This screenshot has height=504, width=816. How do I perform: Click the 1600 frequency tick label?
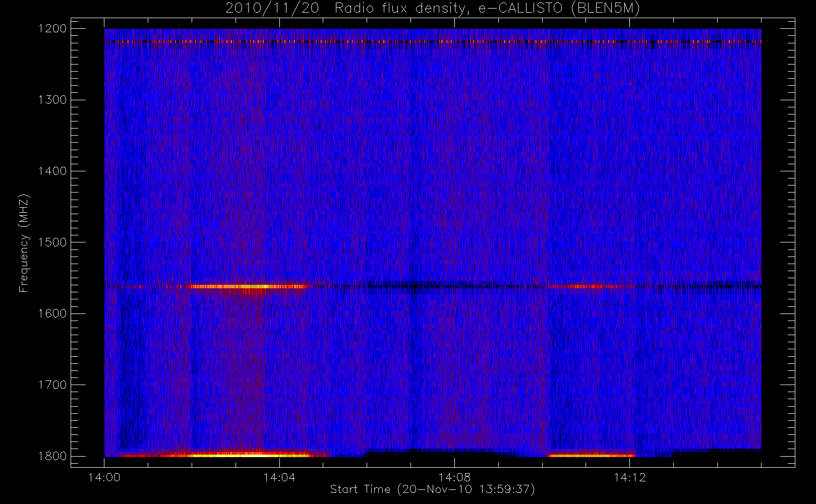coord(53,313)
